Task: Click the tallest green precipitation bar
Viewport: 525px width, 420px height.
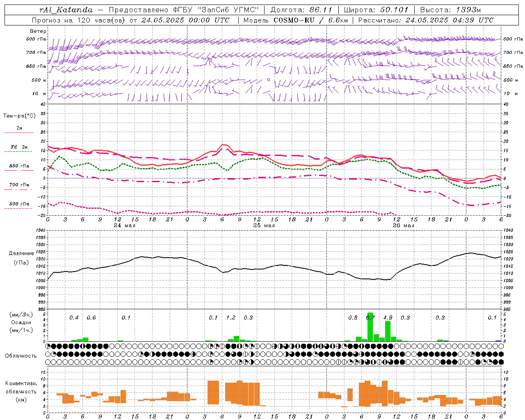Action: pos(370,327)
